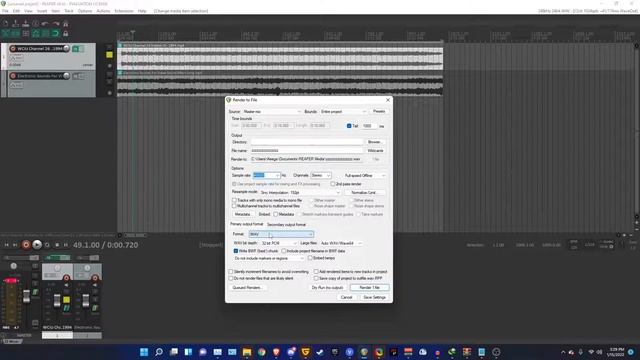Click the record button in transport bar
640x360 pixels.
[26, 244]
